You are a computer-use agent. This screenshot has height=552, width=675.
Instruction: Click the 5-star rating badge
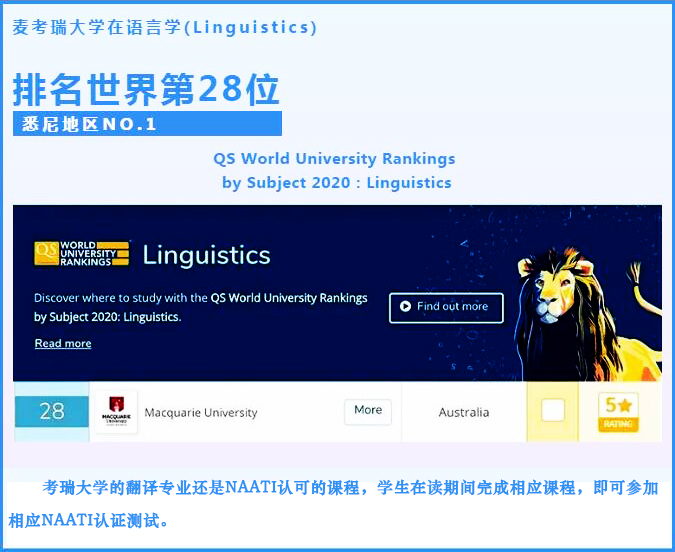tap(618, 411)
